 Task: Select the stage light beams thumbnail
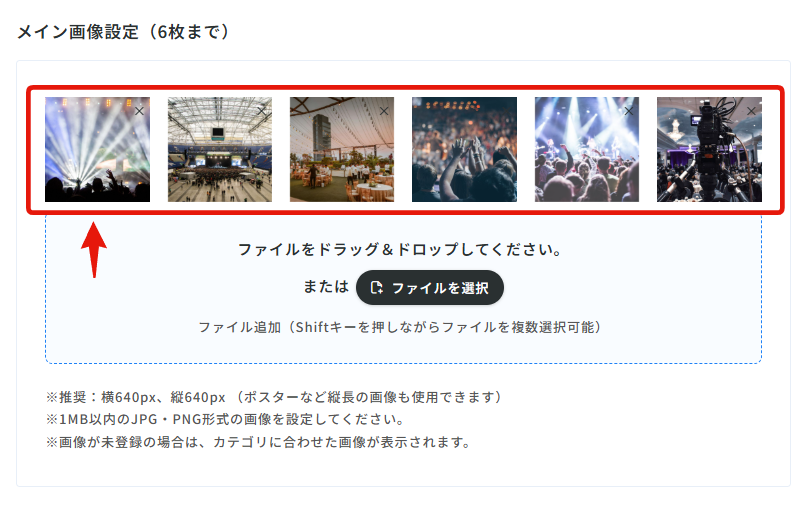97,149
